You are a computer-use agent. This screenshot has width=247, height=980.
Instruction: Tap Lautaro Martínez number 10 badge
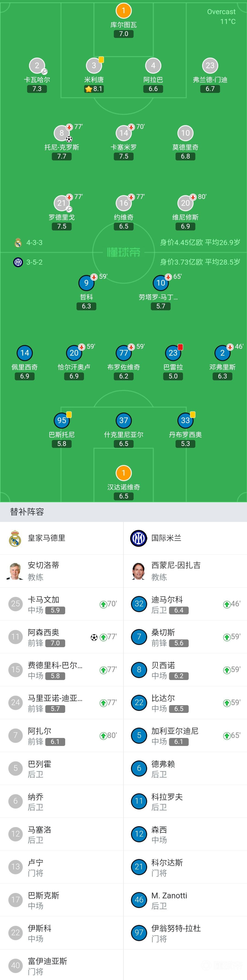point(161,283)
